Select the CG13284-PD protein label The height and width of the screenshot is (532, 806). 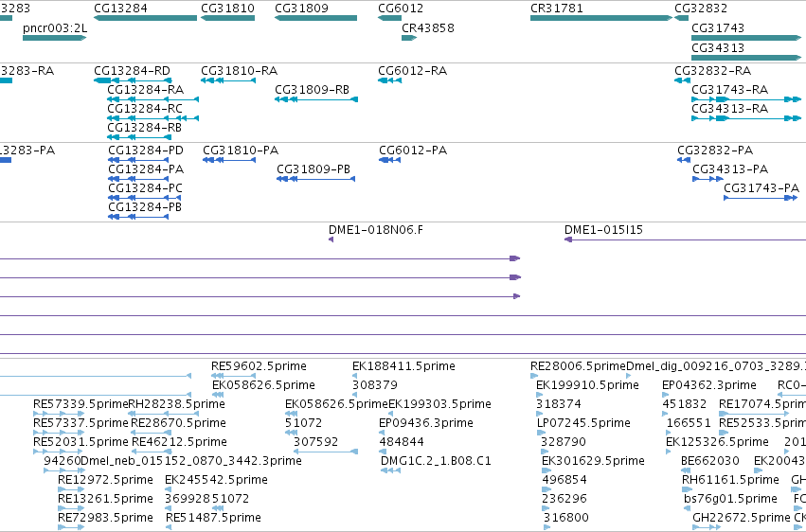(x=146, y=151)
